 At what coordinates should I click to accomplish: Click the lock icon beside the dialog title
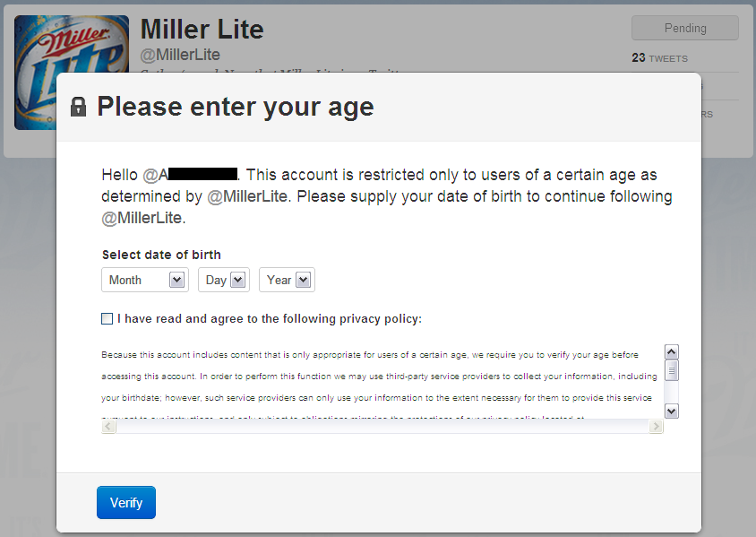[78, 107]
